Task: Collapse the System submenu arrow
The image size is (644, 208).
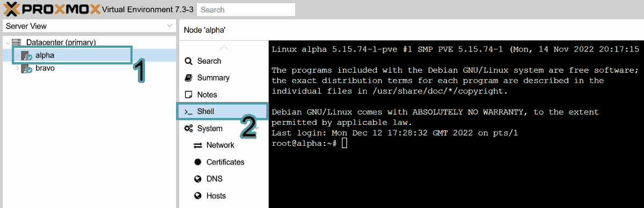Action: (257, 128)
